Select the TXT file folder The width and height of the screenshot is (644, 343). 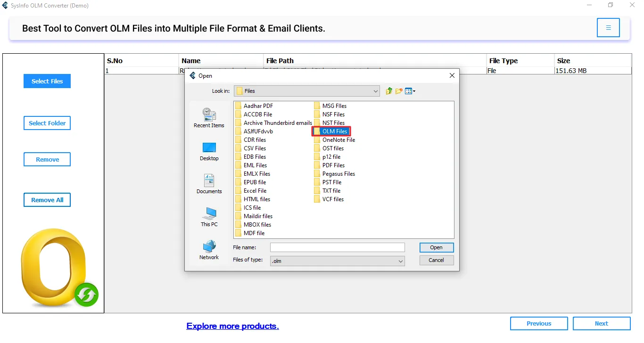[x=327, y=191]
